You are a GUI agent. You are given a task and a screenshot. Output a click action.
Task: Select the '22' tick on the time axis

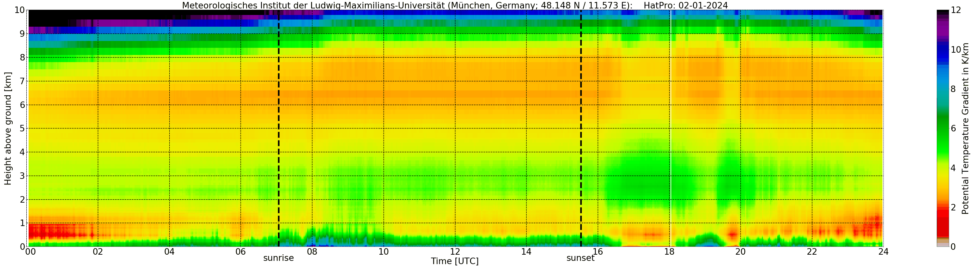[812, 252]
